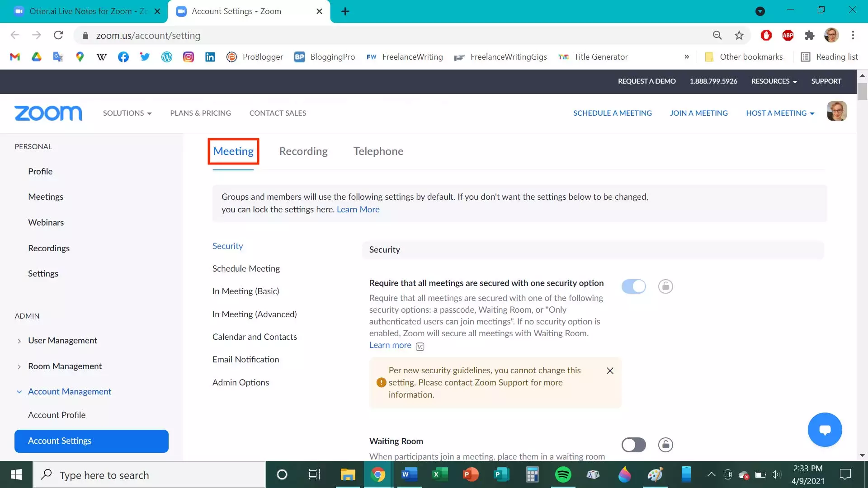Close the Otter.ai Live Notes tab
Viewport: 868px width, 488px height.
(x=157, y=11)
